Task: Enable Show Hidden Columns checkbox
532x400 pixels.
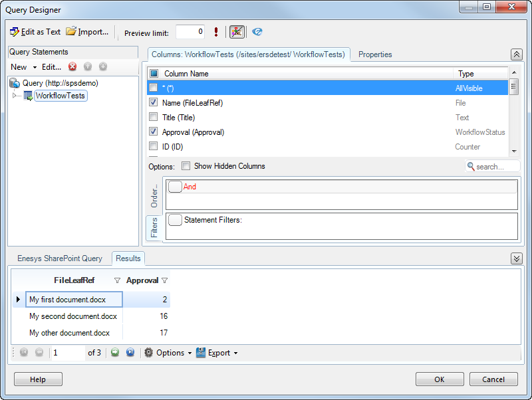Action: [186, 166]
